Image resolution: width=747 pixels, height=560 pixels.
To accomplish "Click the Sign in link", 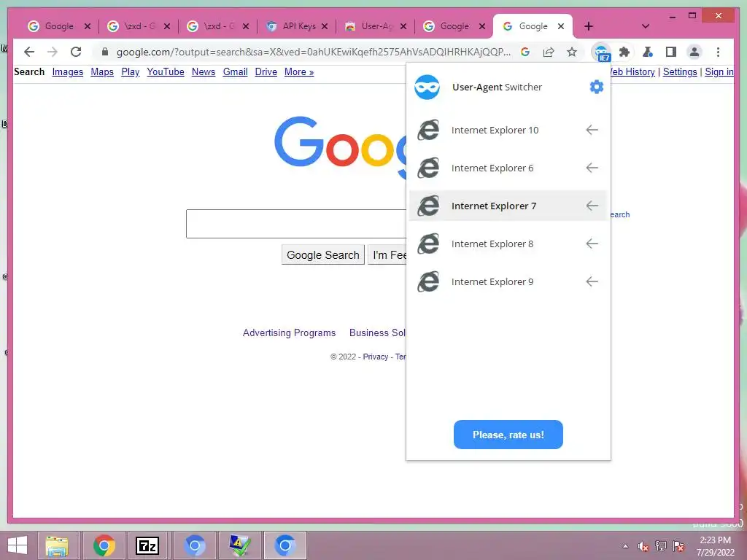I will tap(719, 72).
